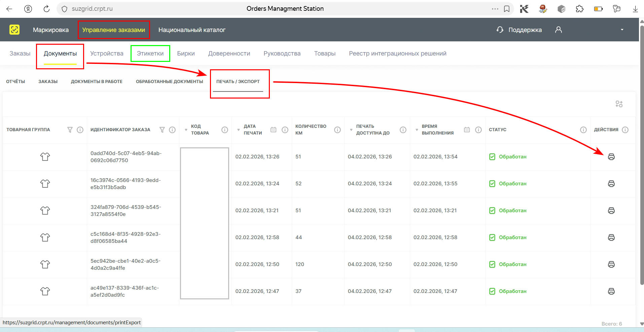Click printer icon in the c5c168d4 row

pyautogui.click(x=611, y=237)
